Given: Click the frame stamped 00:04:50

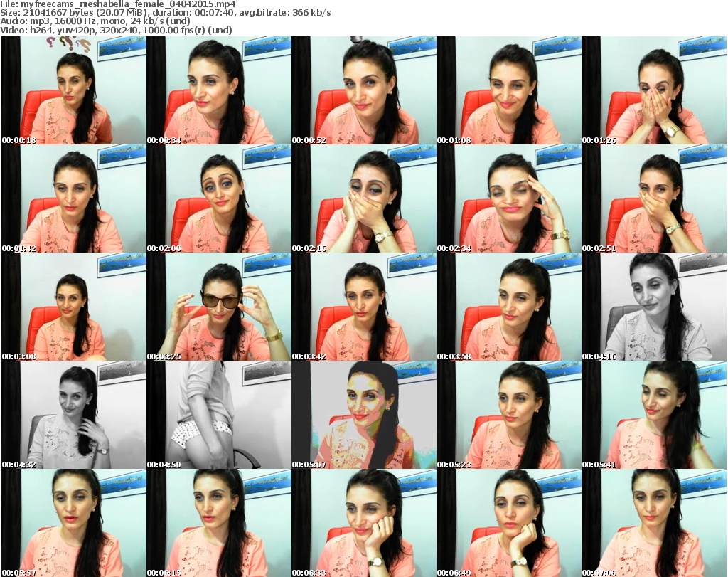Looking at the screenshot, I should click(219, 415).
